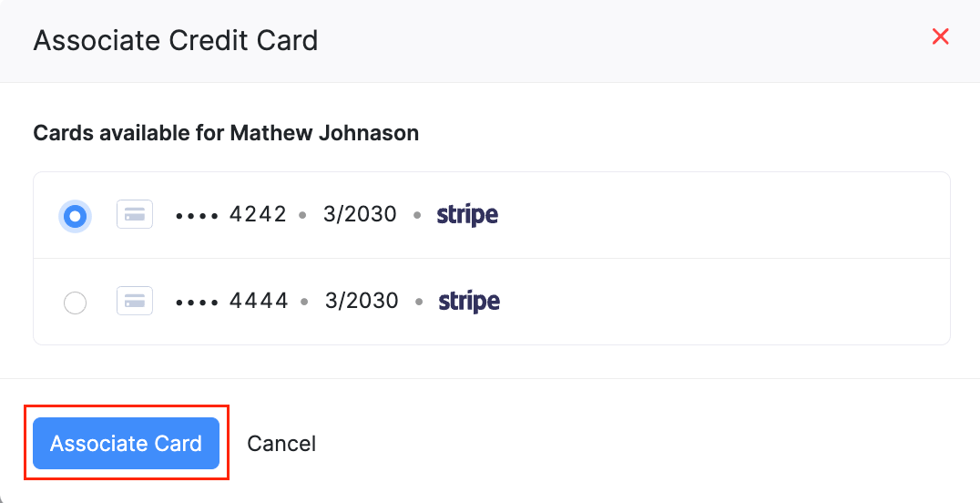
Task: Click the Stripe logo on the 4242 row
Action: click(467, 215)
